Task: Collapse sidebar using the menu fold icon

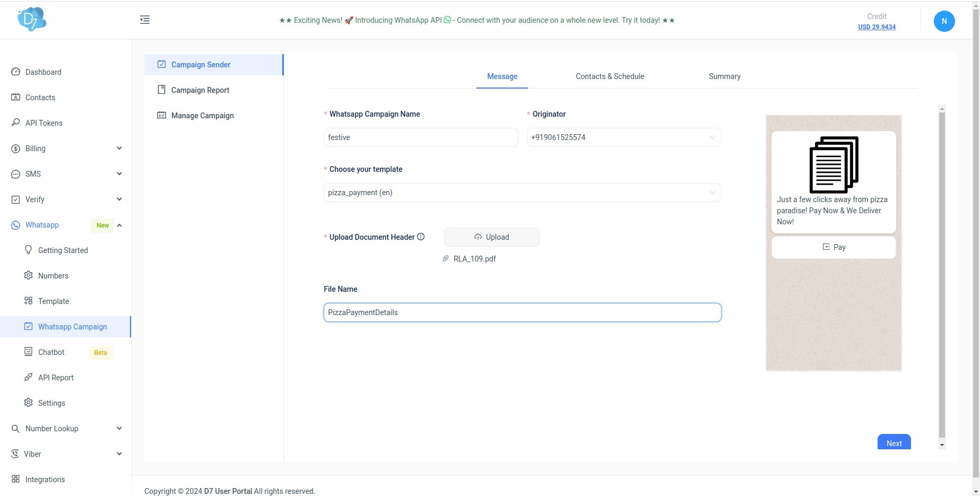Action: click(x=145, y=20)
